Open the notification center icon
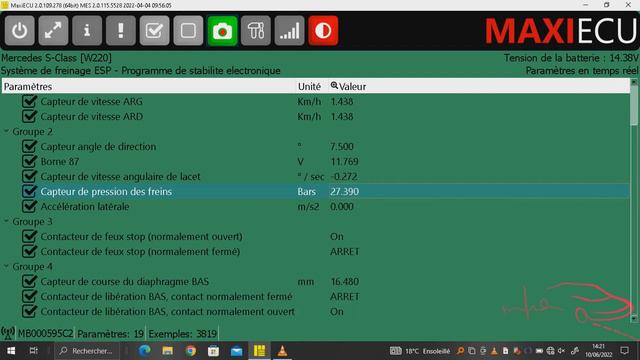The width and height of the screenshot is (640, 360). tap(624, 351)
